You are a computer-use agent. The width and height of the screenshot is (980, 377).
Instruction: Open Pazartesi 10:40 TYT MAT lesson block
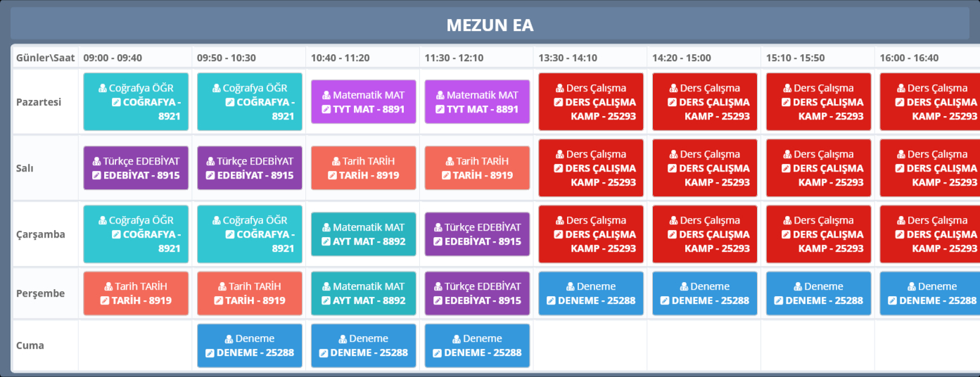click(x=364, y=102)
